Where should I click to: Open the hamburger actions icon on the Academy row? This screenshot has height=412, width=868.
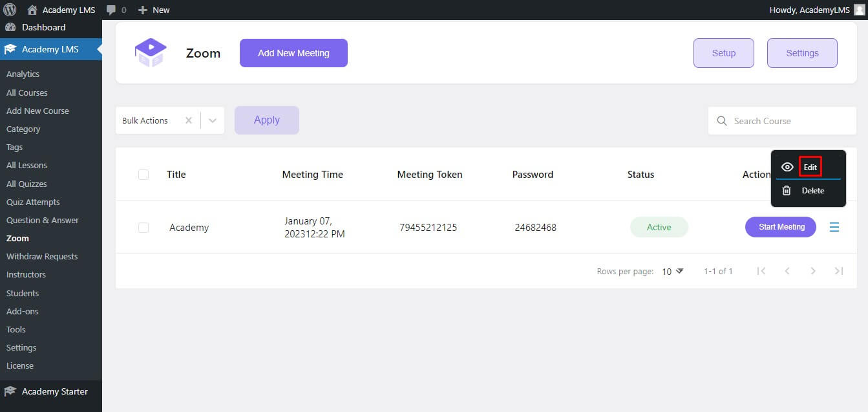pos(834,227)
